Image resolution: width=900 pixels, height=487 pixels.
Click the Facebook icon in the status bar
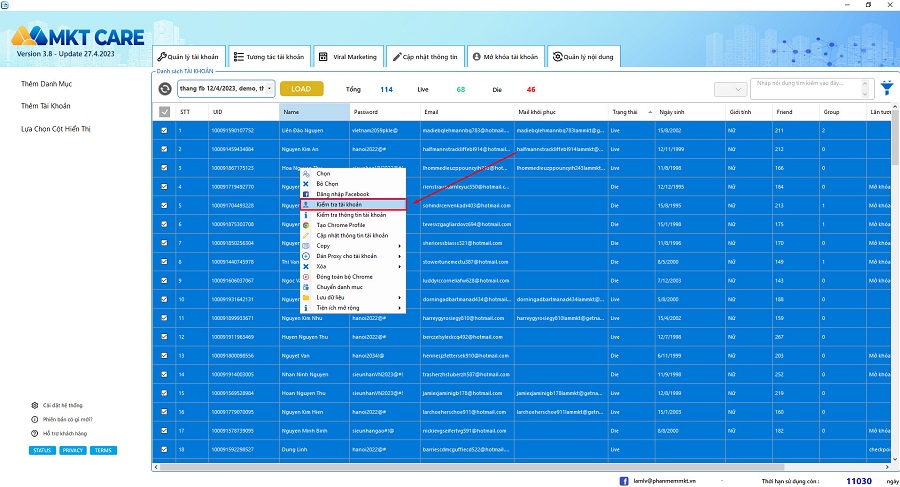[624, 480]
